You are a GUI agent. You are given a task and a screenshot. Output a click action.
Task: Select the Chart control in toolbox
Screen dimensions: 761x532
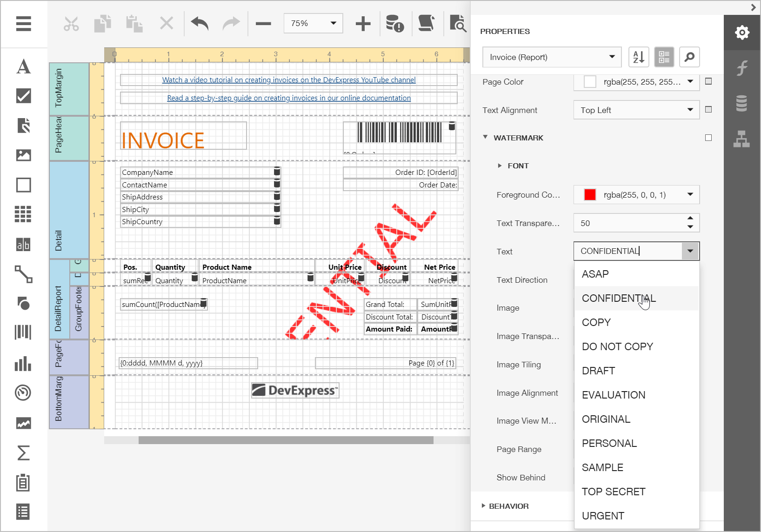[x=23, y=364]
